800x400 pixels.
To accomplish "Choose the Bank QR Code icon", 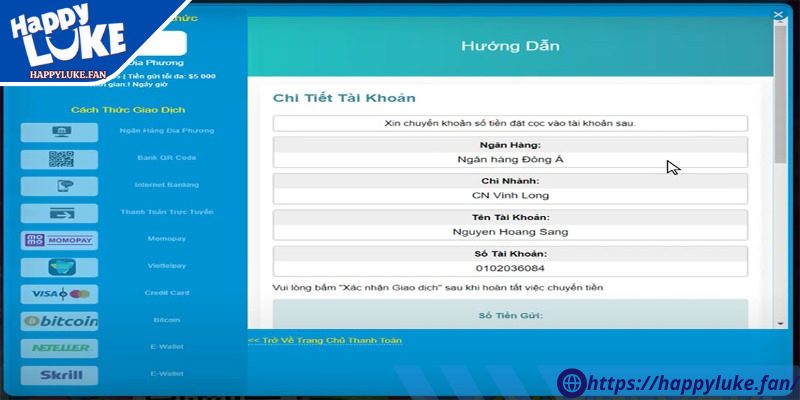I will pyautogui.click(x=59, y=158).
